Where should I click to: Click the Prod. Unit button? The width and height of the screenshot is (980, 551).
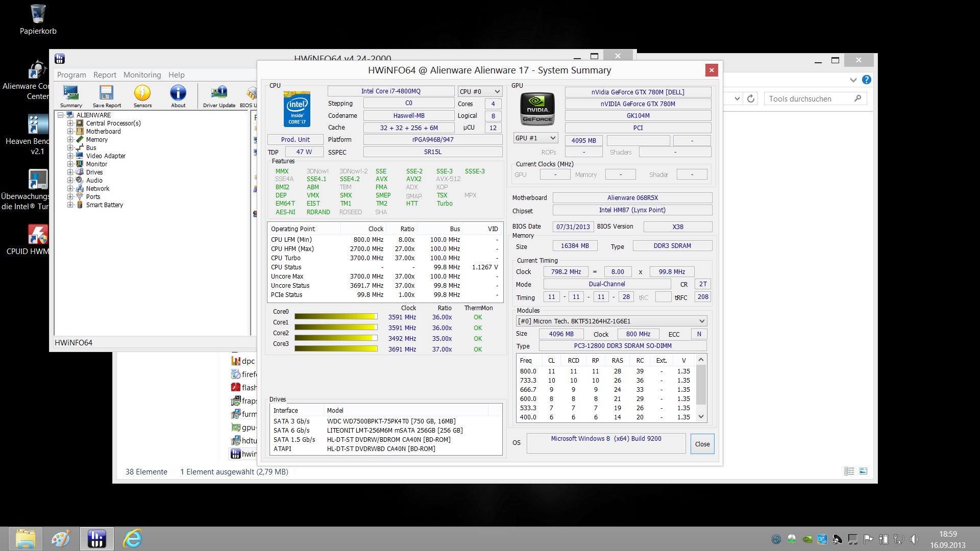coord(295,140)
